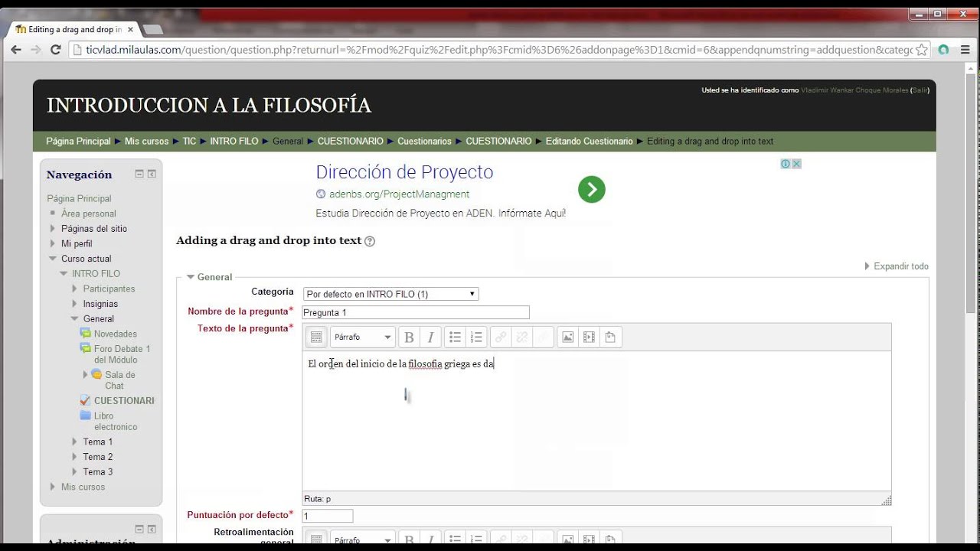Toggle the editor toolbar expand icon
Image resolution: width=980 pixels, height=551 pixels.
pyautogui.click(x=316, y=337)
